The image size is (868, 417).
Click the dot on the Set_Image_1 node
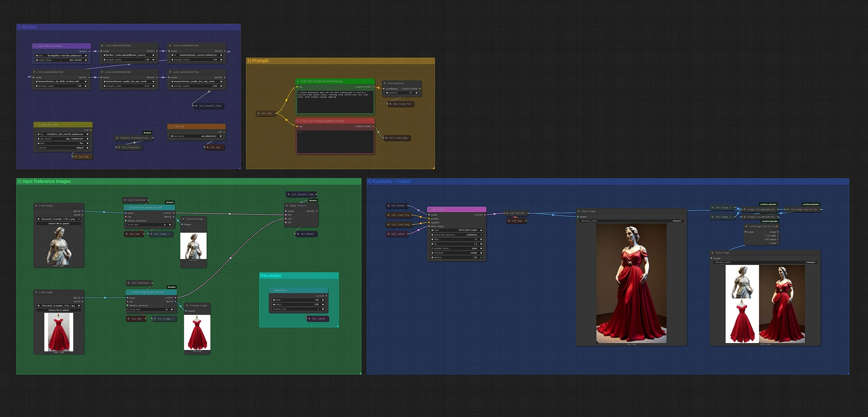[x=151, y=234]
